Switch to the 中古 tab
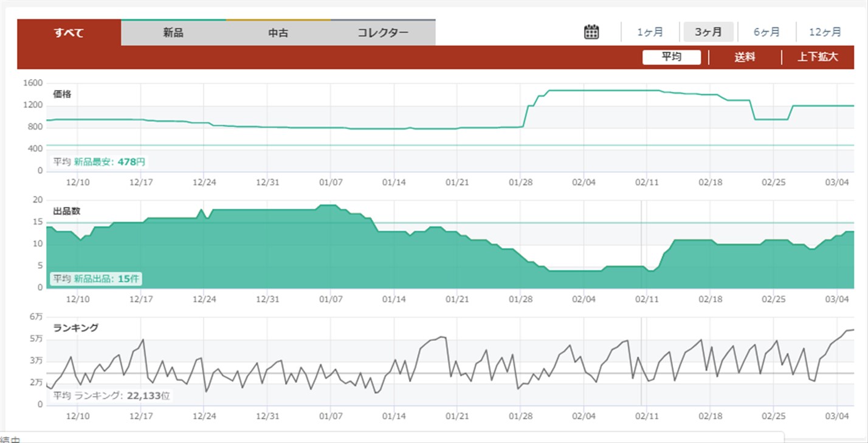This screenshot has width=868, height=443. coord(278,33)
